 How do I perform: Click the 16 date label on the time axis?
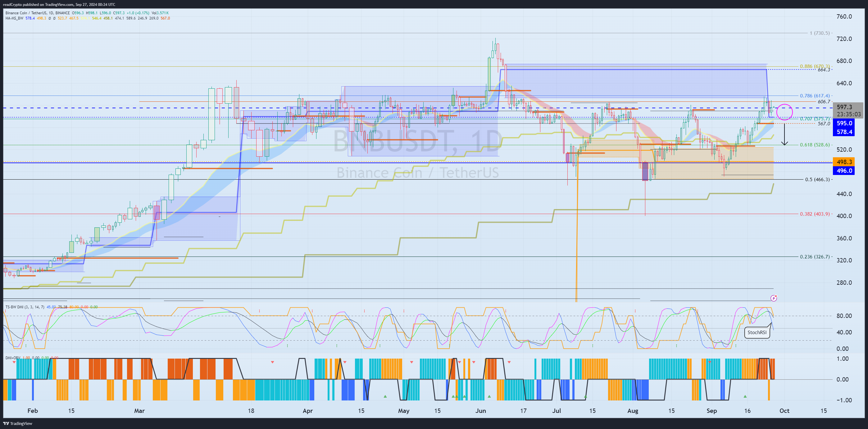click(x=748, y=411)
